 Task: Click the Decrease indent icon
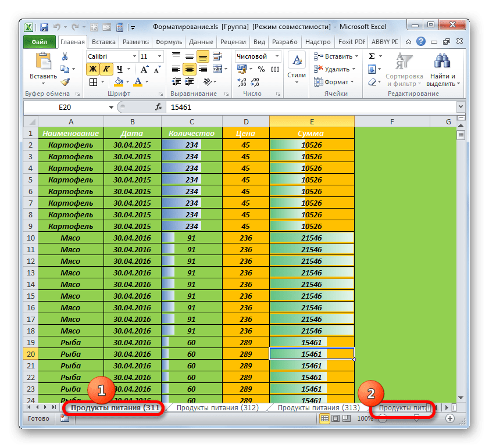176,82
